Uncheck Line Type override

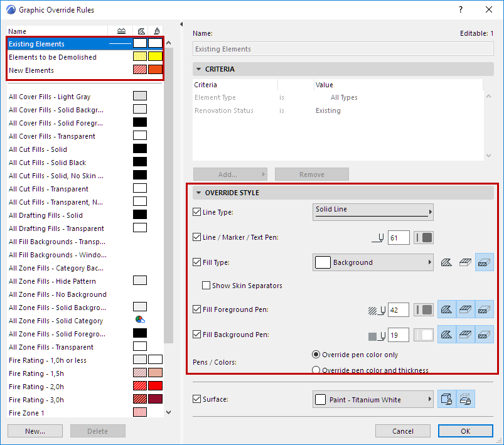(196, 212)
